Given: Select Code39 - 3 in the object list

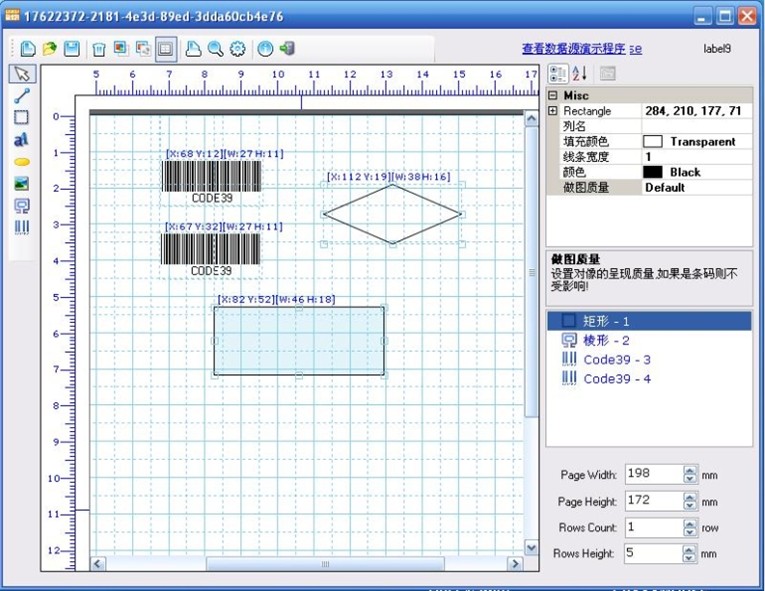Looking at the screenshot, I should coord(617,359).
